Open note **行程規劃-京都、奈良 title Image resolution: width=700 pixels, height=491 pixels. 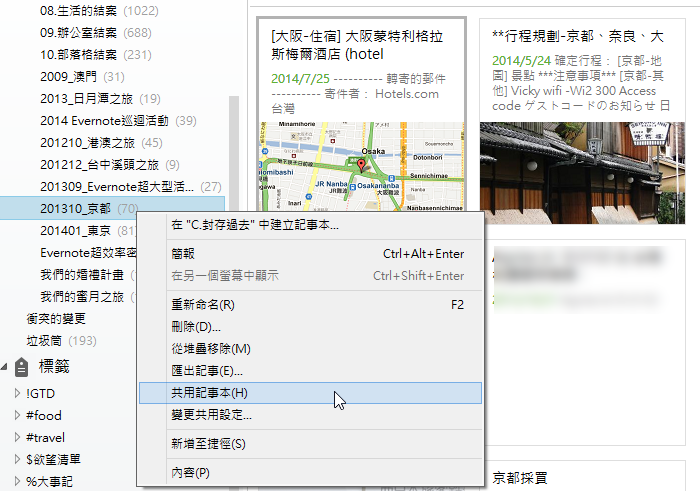point(578,36)
